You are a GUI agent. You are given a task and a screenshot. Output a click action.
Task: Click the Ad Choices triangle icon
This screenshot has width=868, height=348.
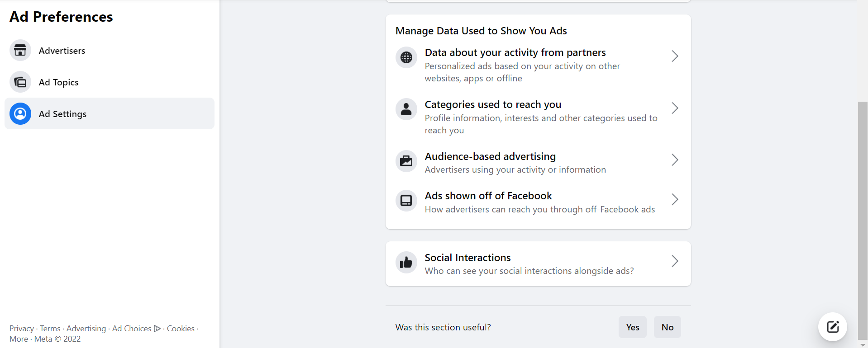pyautogui.click(x=157, y=329)
